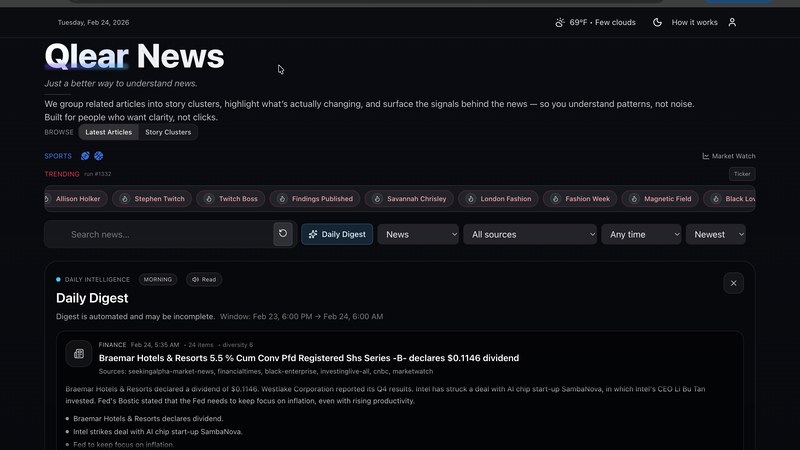Screen dimensions: 800x450
Task: Open the News category dropdown
Action: pos(418,234)
